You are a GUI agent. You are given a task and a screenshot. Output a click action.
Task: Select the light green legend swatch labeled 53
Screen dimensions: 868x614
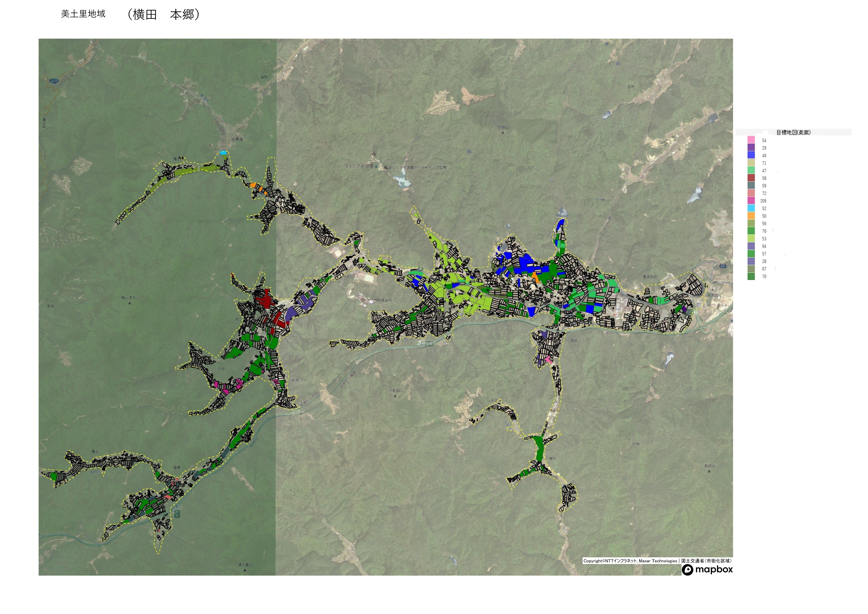click(x=751, y=238)
